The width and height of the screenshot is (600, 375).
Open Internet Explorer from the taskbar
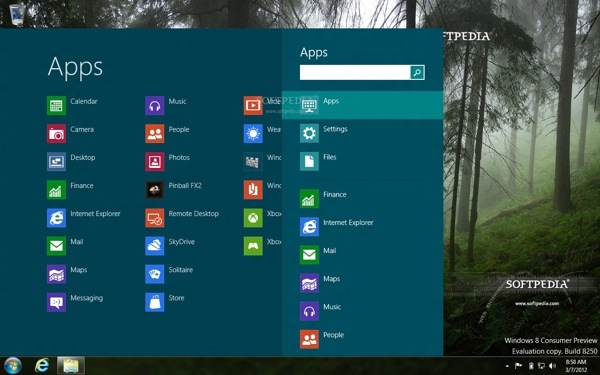point(42,365)
